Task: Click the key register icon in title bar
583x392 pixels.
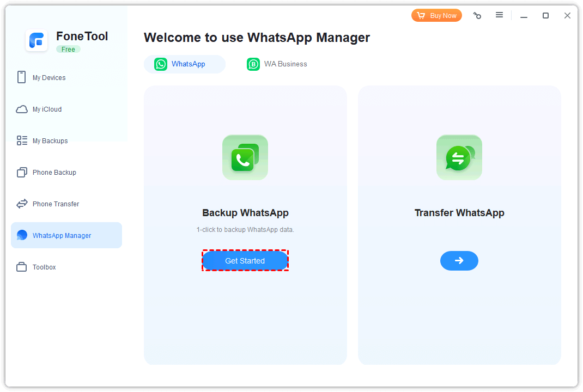Action: click(477, 16)
